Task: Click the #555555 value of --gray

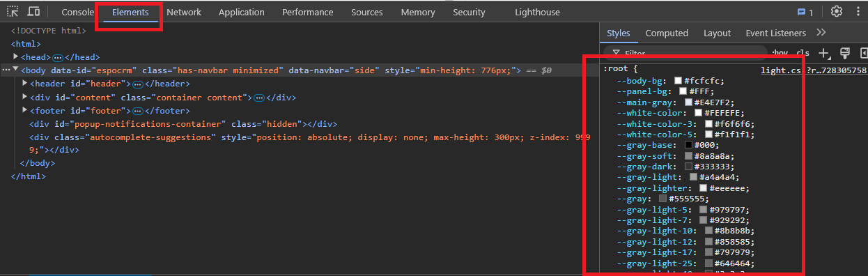Action: point(688,199)
